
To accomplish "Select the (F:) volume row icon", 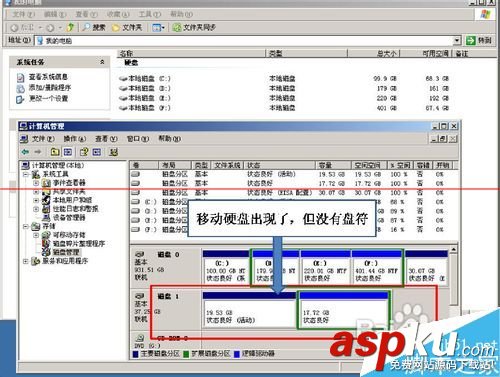I will (x=135, y=229).
